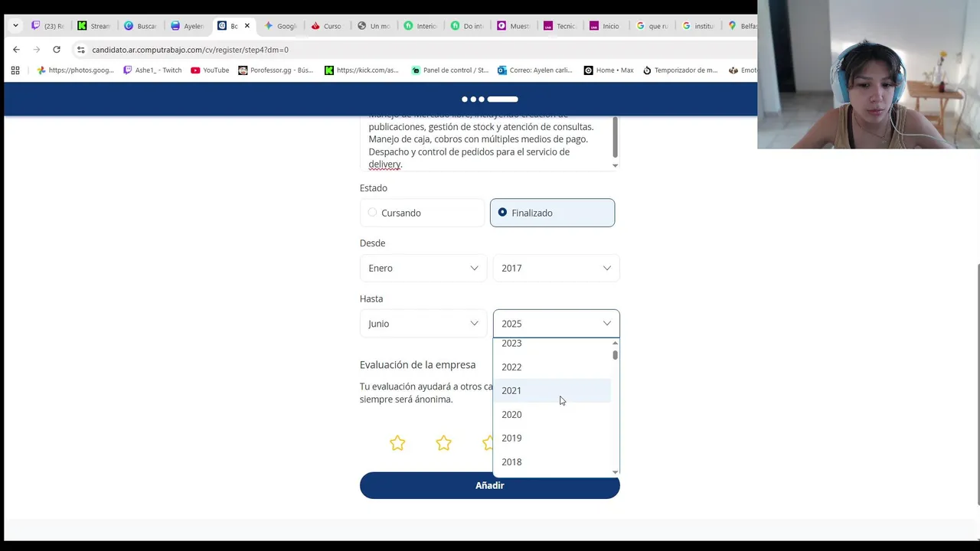
Task: Click the registration step progress indicator
Action: click(490, 99)
